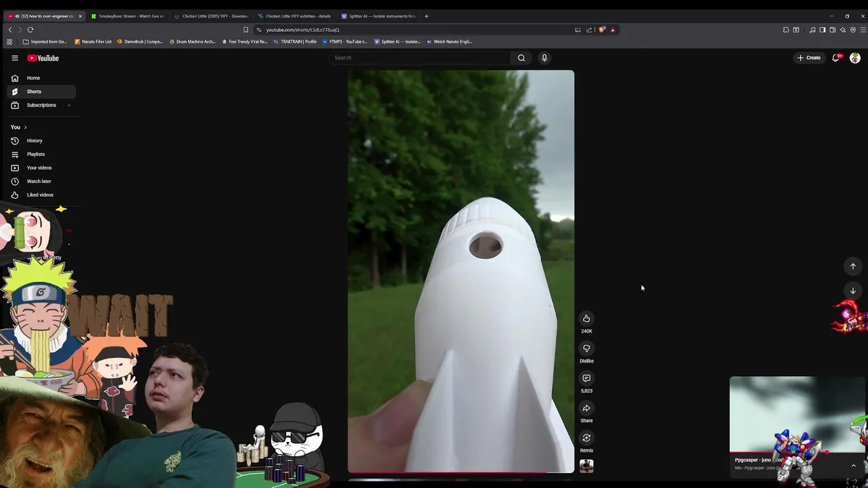Expand the miniplayer queue chevron
The width and height of the screenshot is (868, 488).
coord(853,466)
